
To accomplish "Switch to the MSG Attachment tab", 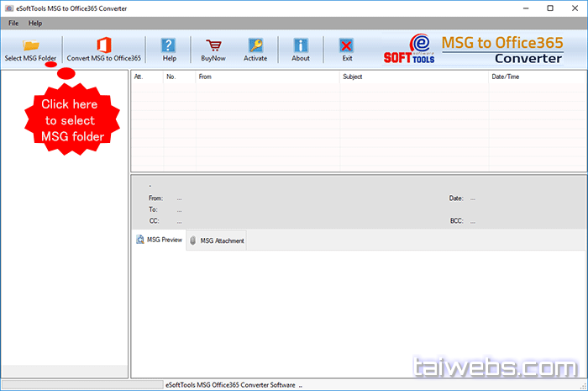I will [217, 240].
